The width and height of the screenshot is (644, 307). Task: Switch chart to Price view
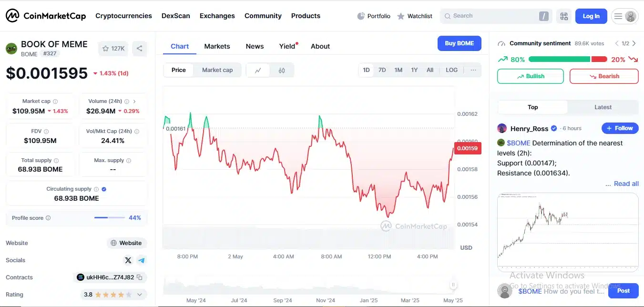179,70
